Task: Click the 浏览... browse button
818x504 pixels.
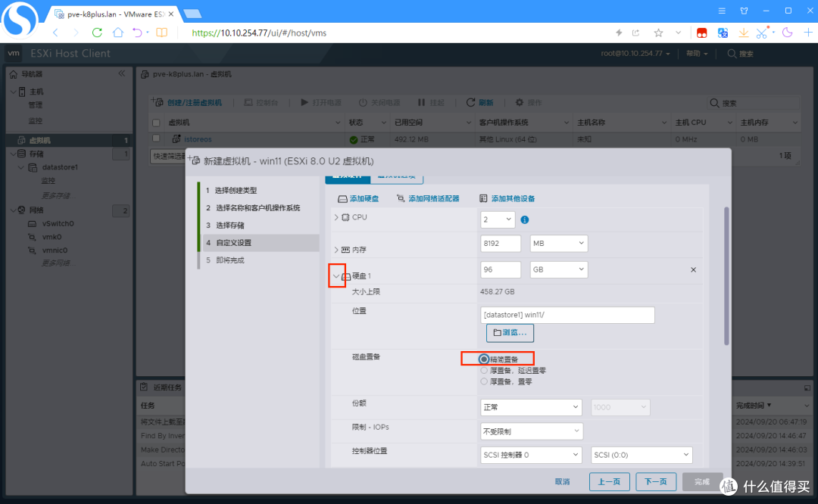Action: click(x=510, y=332)
